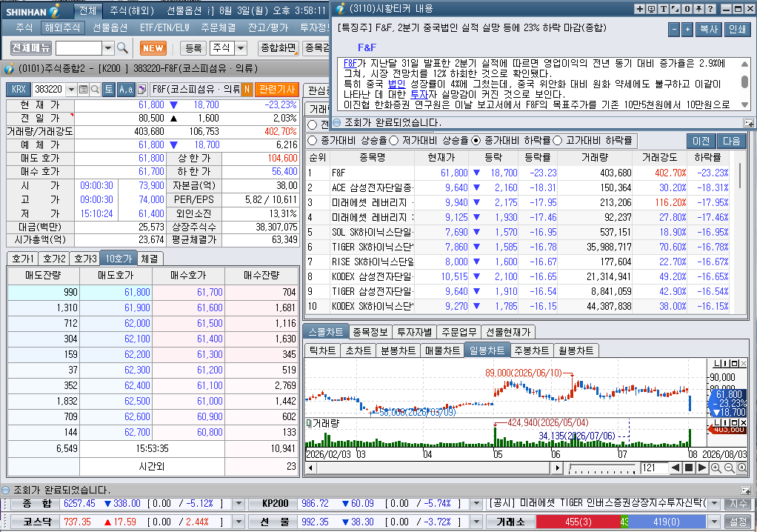This screenshot has height=532, width=757.
Task: Click the chart candle count field showing 121
Action: (x=653, y=468)
